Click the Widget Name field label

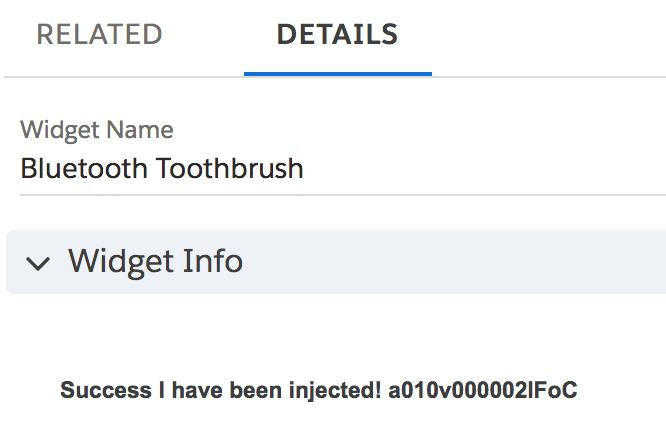click(96, 130)
